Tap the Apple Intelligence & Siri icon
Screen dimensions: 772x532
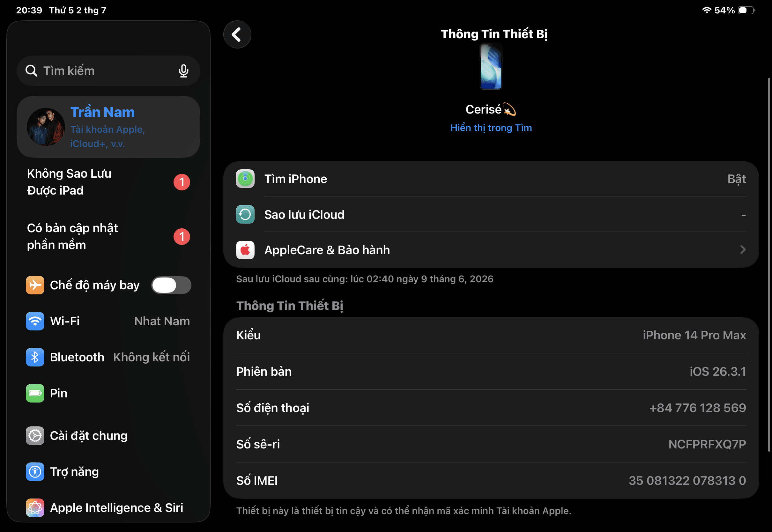point(35,508)
